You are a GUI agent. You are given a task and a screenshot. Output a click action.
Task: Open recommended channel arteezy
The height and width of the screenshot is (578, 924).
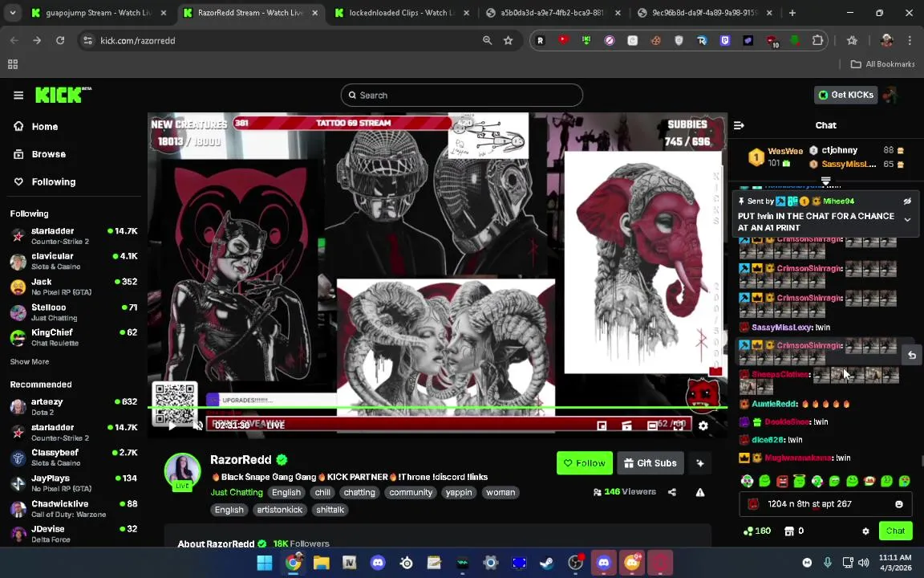click(74, 406)
